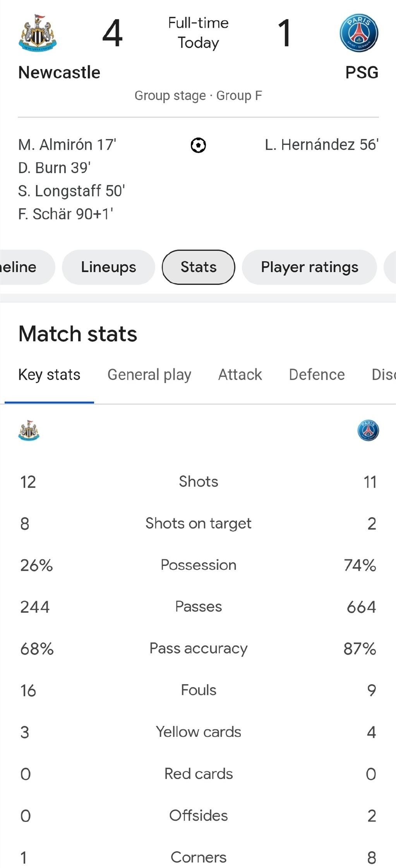
Task: Select Key stats category
Action: 49,375
